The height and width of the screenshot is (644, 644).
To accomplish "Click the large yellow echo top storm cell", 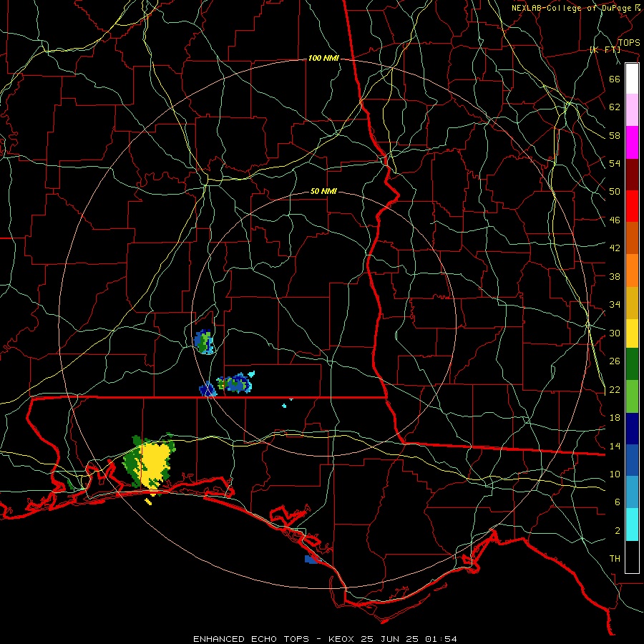I will point(154,464).
